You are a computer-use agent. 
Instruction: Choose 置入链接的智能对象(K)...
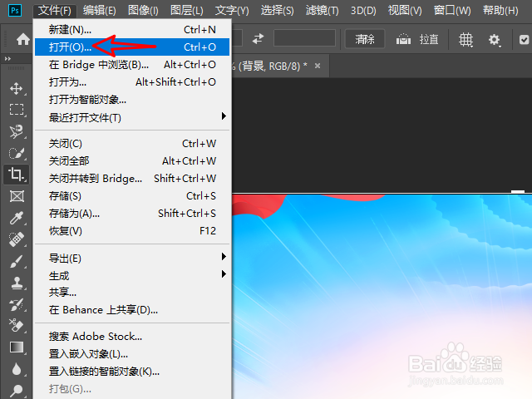click(132, 372)
